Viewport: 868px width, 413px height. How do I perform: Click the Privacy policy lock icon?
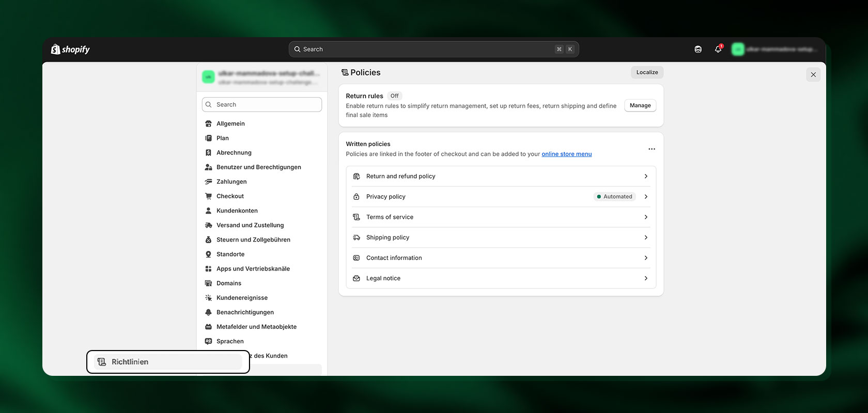tap(356, 197)
